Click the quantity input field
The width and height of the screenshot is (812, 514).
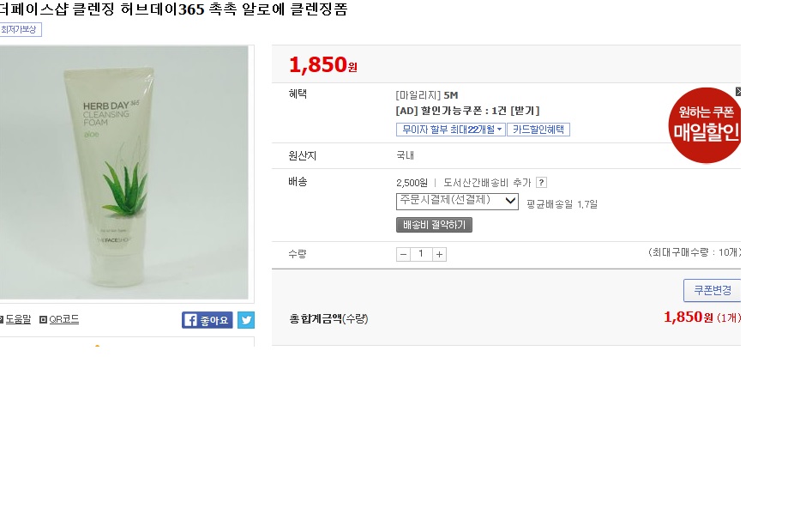click(x=421, y=254)
